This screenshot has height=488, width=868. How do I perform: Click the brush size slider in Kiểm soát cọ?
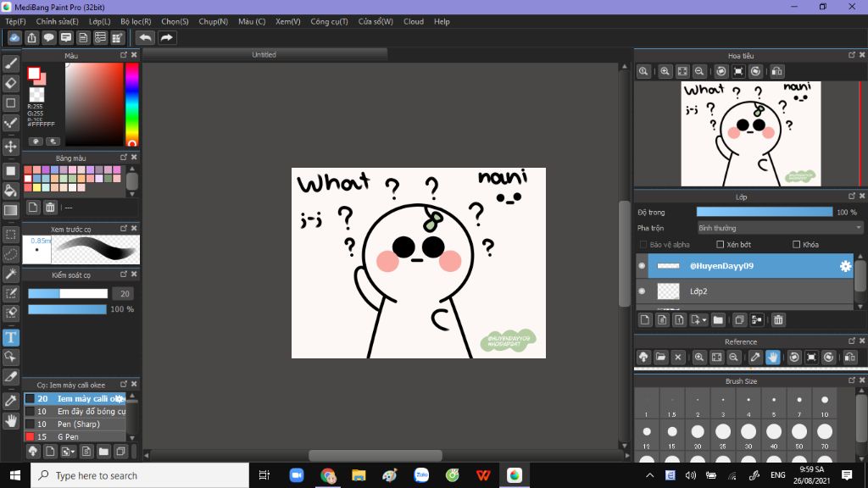click(68, 293)
